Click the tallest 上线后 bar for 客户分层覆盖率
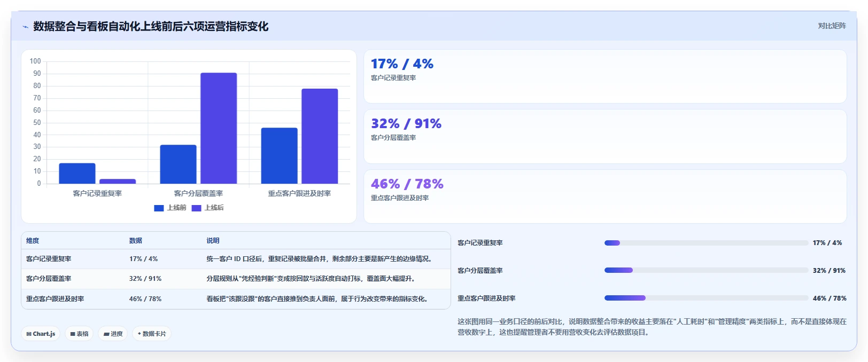The height and width of the screenshot is (362, 868). pos(219,128)
